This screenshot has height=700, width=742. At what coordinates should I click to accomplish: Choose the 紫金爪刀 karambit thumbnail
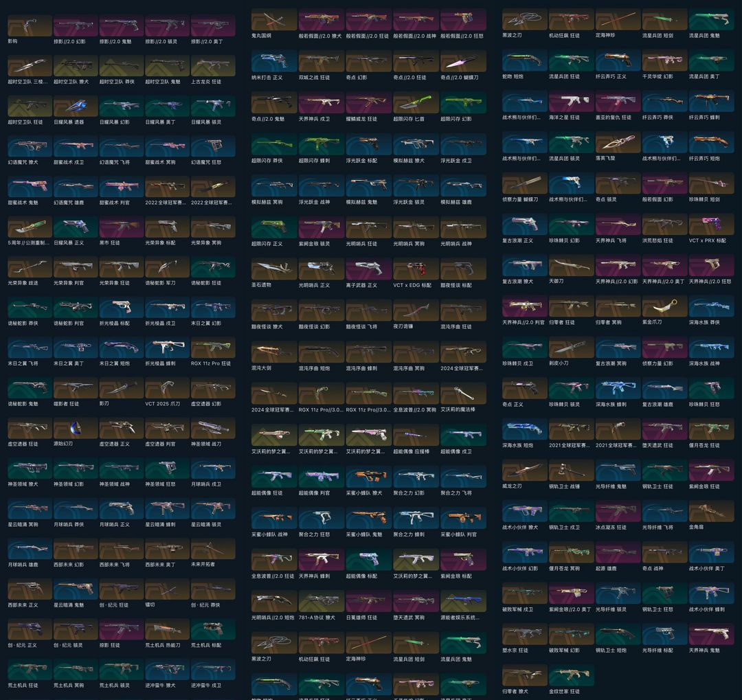(x=664, y=306)
